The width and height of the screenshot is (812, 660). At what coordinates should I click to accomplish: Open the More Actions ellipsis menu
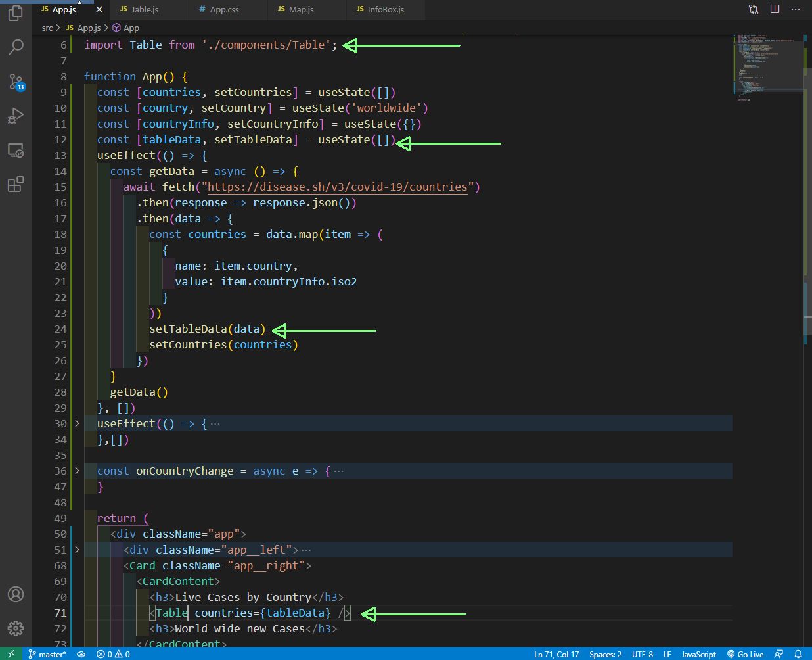(796, 9)
